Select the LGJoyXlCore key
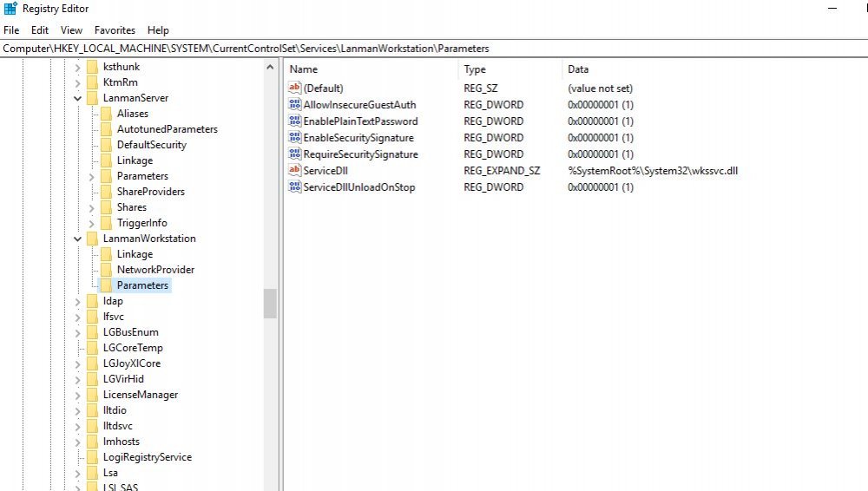Image resolution: width=868 pixels, height=491 pixels. point(132,363)
